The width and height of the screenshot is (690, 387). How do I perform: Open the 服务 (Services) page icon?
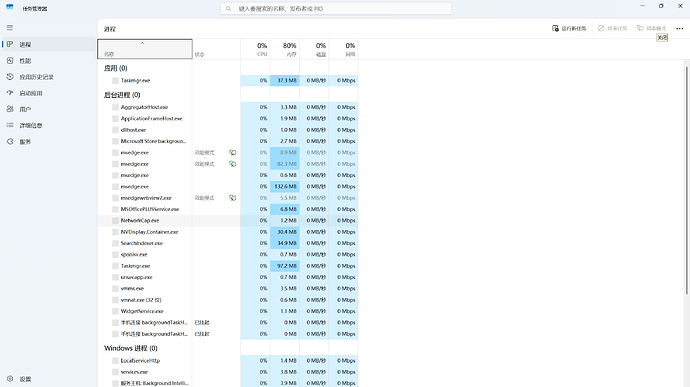tap(10, 142)
